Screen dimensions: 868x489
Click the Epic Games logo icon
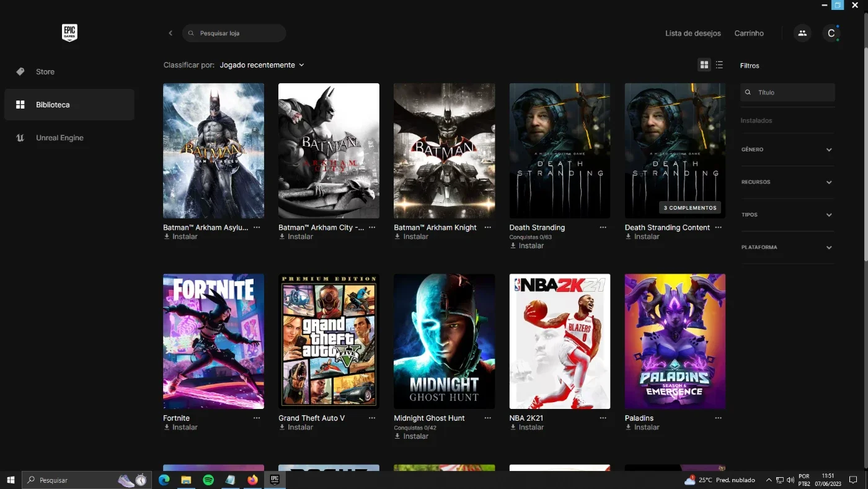click(69, 33)
